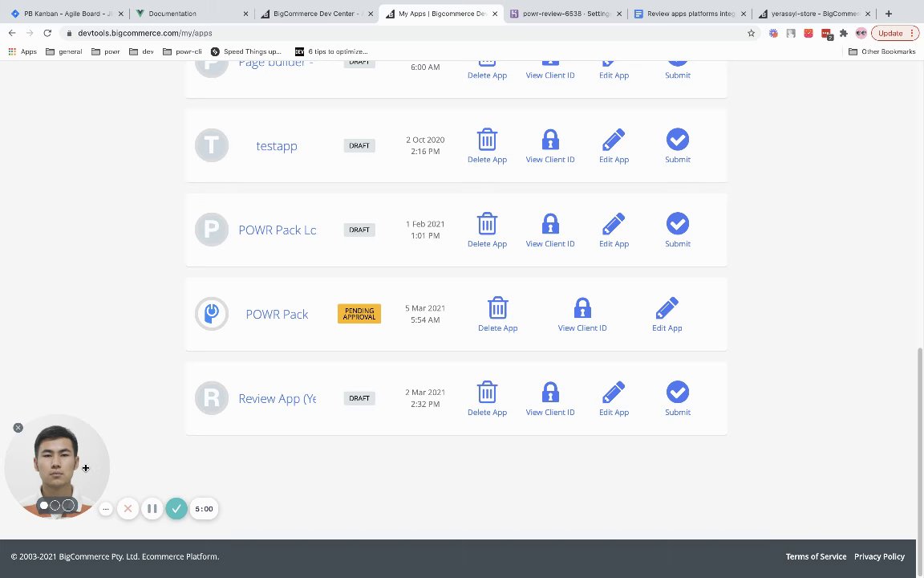The width and height of the screenshot is (924, 578).
Task: Open the dev bookmarks folder
Action: pos(141,51)
